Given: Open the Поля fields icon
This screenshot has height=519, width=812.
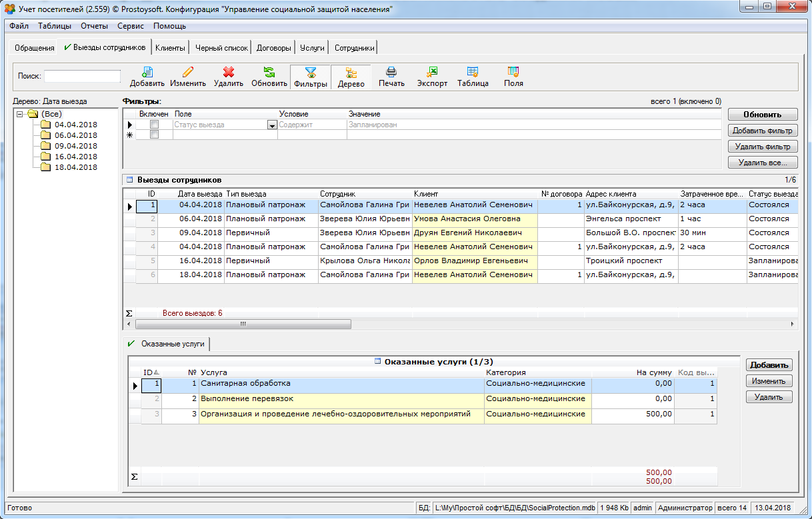Looking at the screenshot, I should [x=513, y=73].
